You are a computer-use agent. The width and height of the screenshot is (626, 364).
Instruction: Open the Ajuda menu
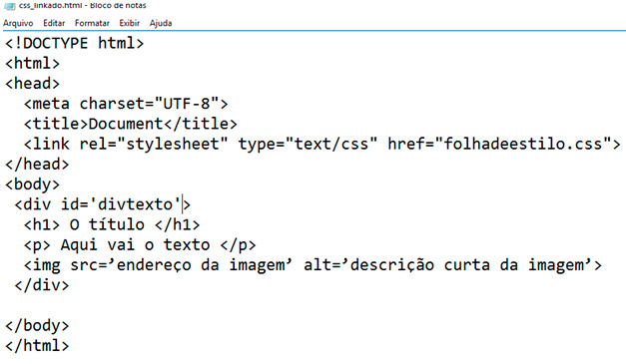tap(161, 23)
